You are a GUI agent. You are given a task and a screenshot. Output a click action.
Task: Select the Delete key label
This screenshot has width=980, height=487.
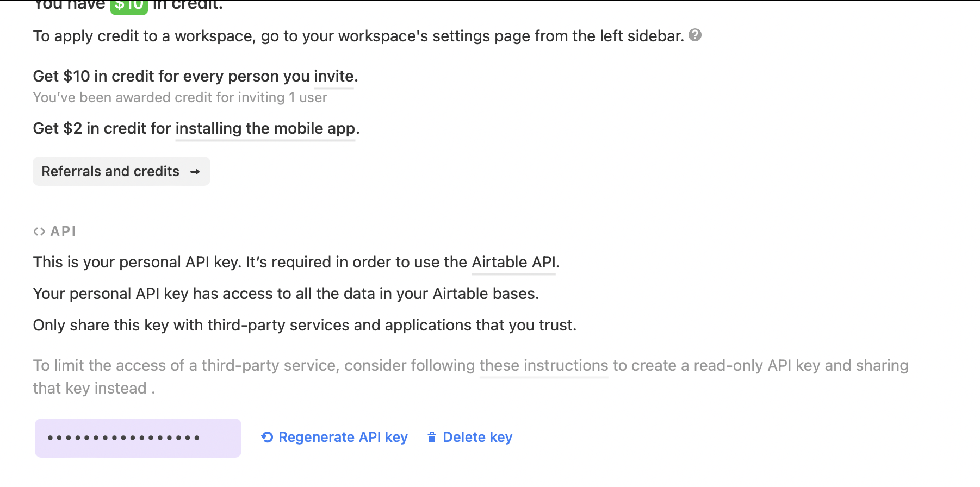[477, 438]
